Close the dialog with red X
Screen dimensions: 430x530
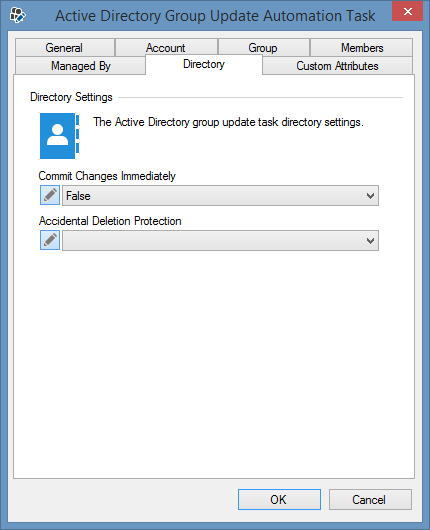click(x=407, y=11)
